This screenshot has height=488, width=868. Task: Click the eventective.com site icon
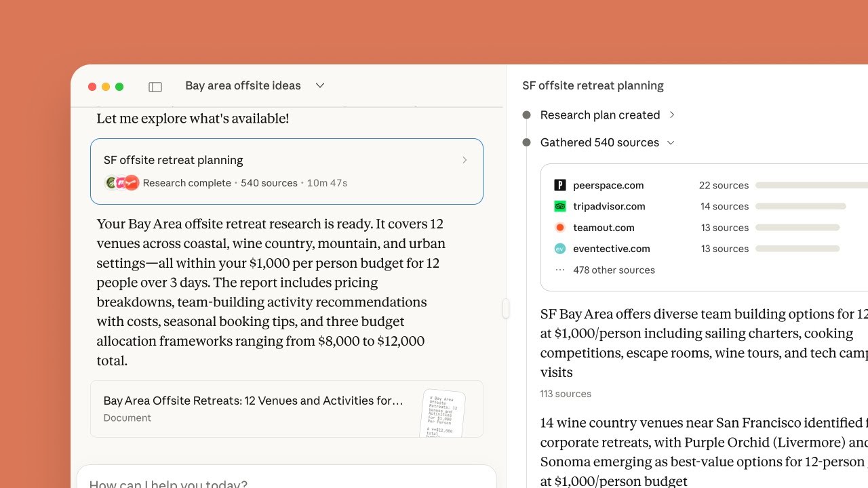point(560,248)
